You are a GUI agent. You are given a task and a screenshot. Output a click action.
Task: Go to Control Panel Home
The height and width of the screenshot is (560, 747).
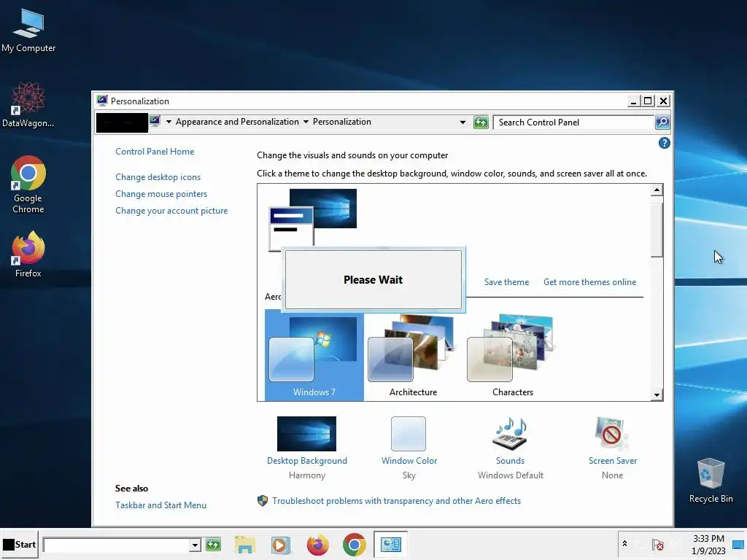(155, 152)
